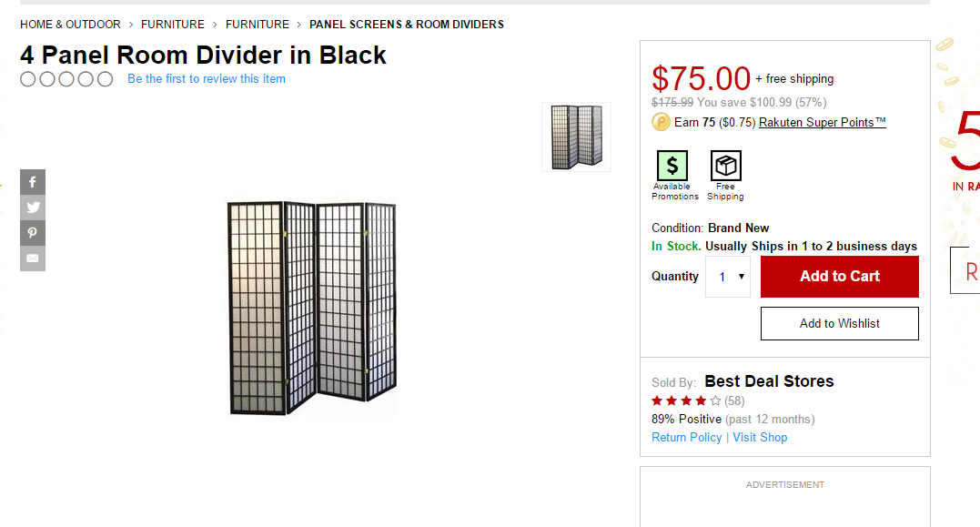Open the Quantity dropdown
Image resolution: width=980 pixels, height=527 pixels.
[728, 277]
